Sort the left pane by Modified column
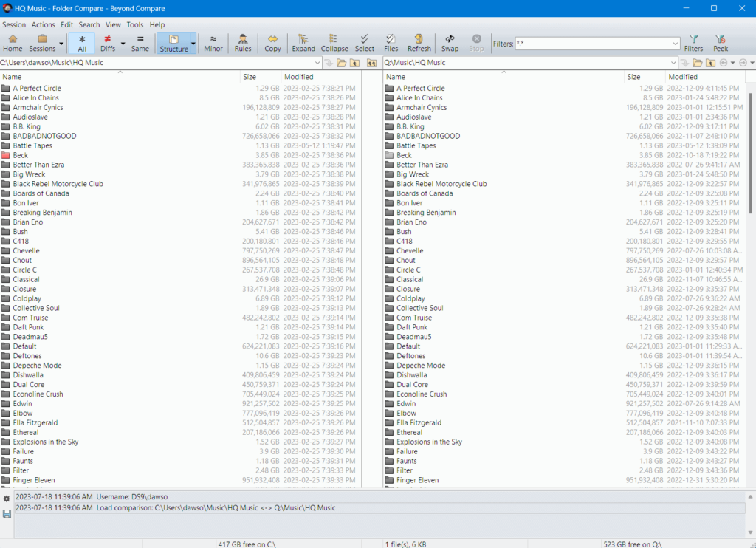 coord(299,77)
